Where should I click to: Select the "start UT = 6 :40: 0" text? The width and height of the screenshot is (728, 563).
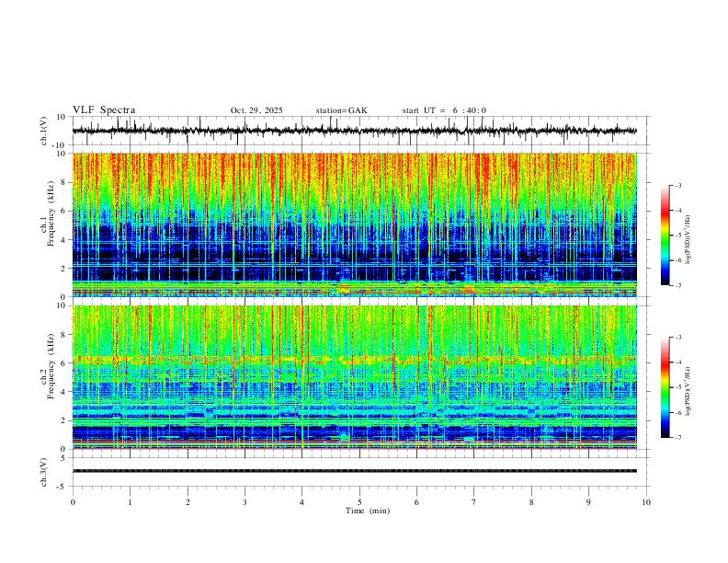pyautogui.click(x=444, y=110)
